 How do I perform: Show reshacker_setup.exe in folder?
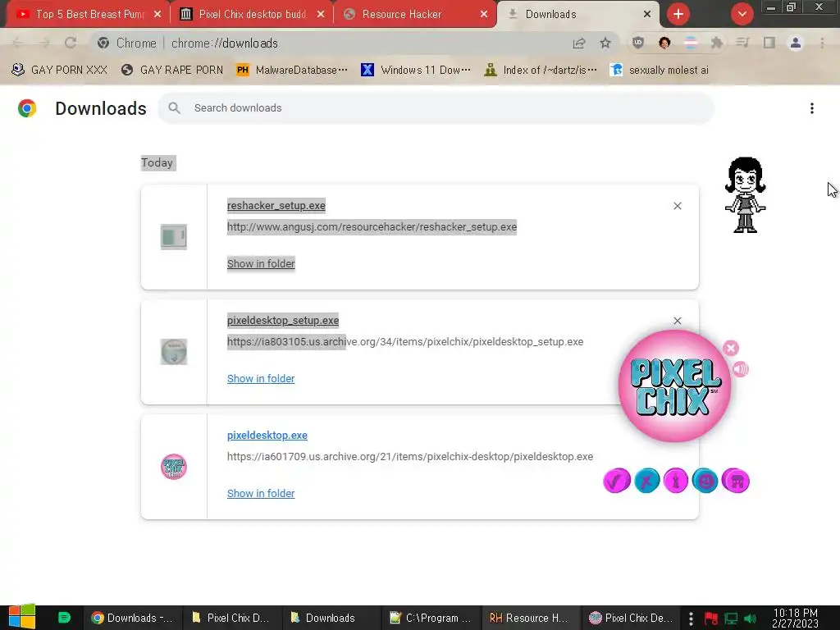click(261, 263)
